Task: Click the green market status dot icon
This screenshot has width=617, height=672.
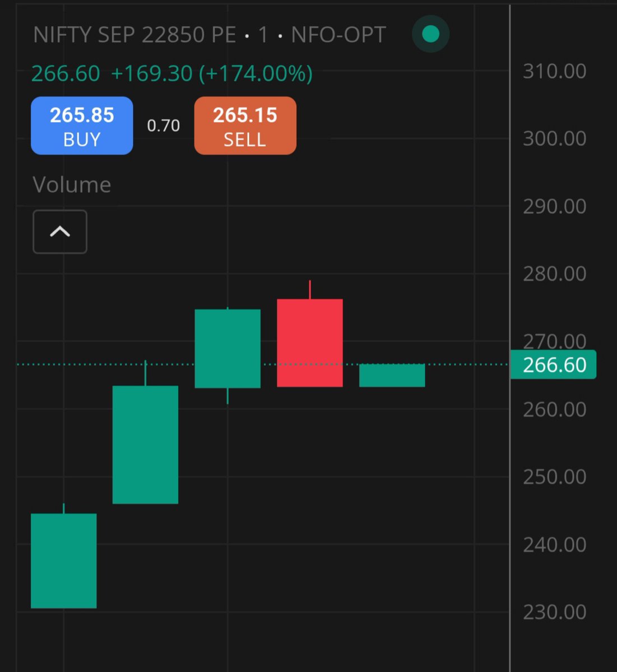Action: click(430, 34)
